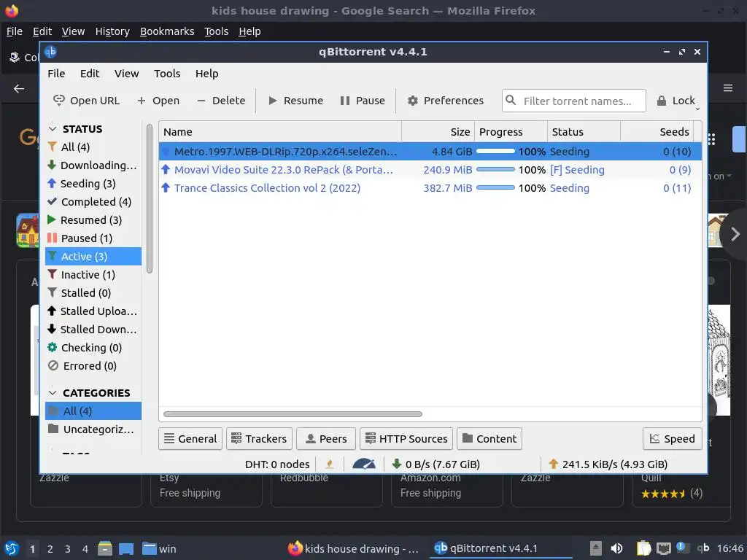
Task: Toggle the Speed graph button
Action: pyautogui.click(x=672, y=438)
